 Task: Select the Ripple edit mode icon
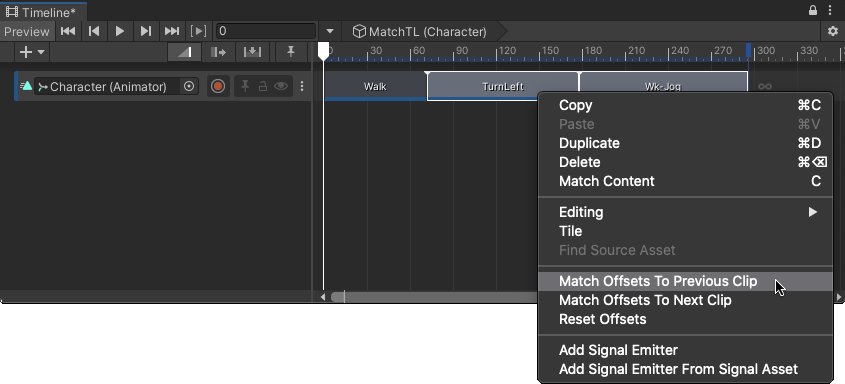coord(218,52)
